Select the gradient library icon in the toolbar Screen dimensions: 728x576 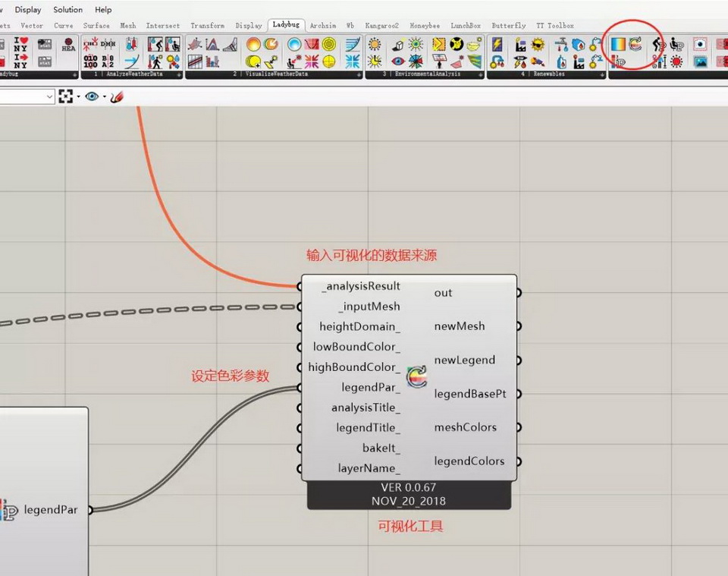[x=618, y=44]
